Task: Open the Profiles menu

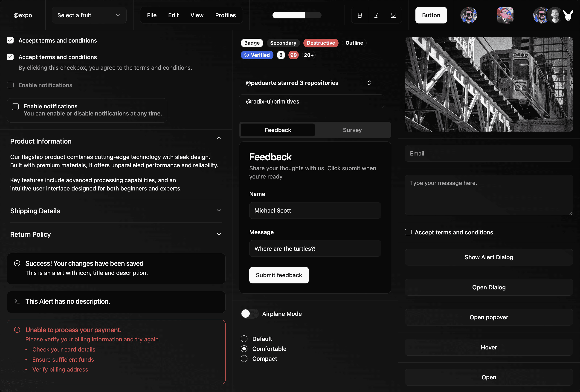Action: click(225, 15)
